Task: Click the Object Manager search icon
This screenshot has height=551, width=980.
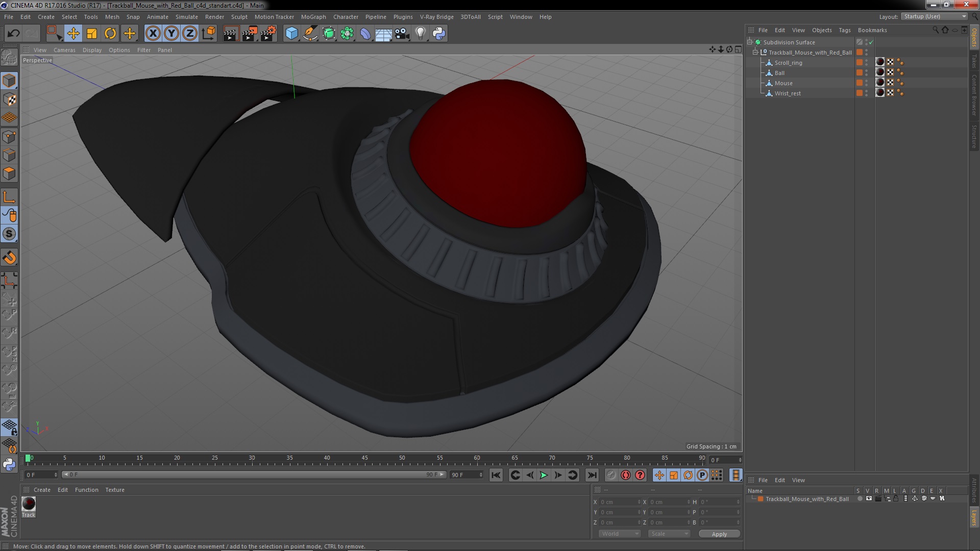Action: [935, 30]
